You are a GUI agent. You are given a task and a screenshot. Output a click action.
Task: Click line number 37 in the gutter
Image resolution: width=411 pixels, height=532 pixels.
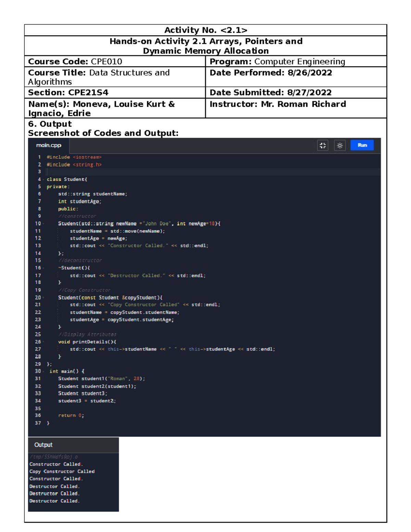[38, 423]
